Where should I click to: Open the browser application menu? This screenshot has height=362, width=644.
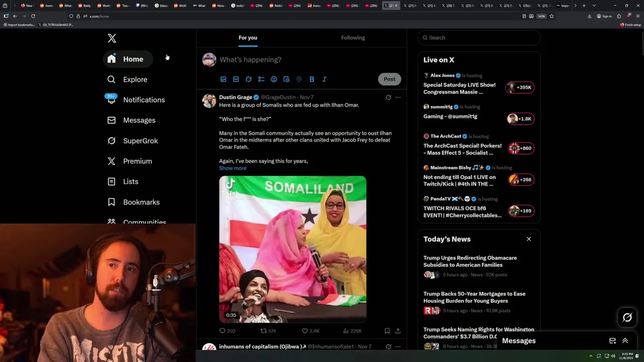[637, 16]
